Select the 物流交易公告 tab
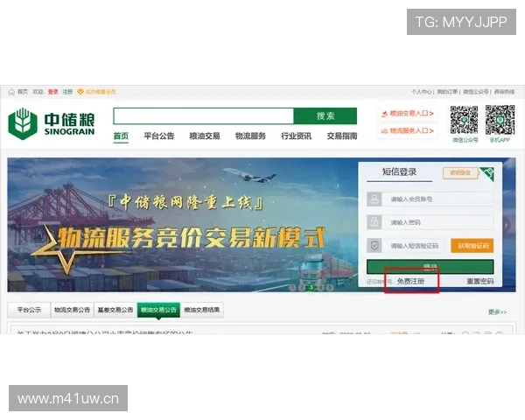Image resolution: width=525 pixels, height=420 pixels. coord(72,310)
